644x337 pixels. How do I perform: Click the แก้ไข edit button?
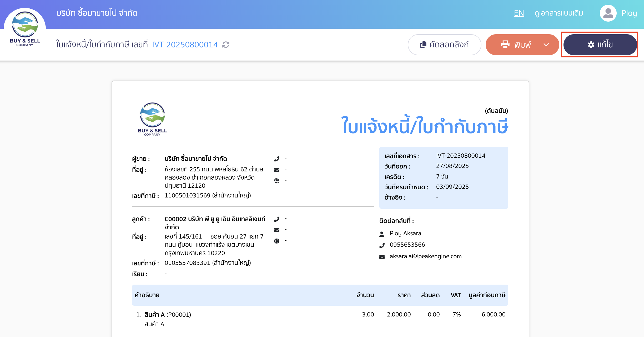pyautogui.click(x=600, y=45)
